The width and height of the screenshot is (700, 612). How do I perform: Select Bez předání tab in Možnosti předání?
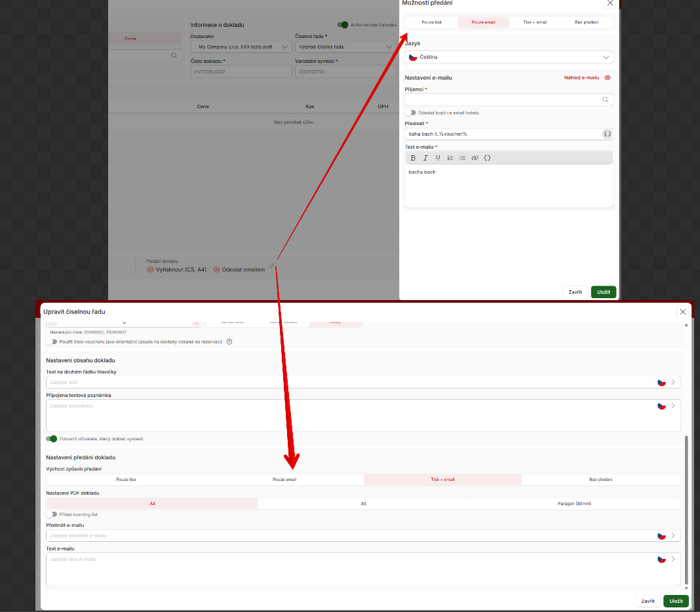(587, 22)
